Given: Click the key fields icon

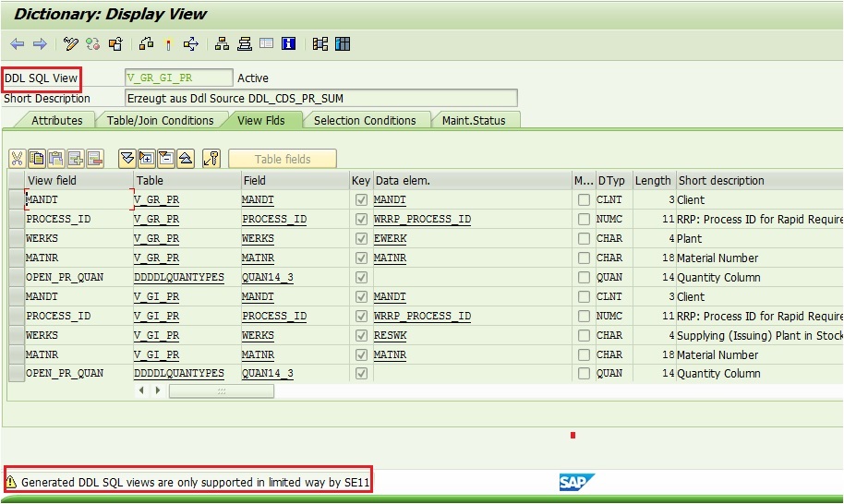Looking at the screenshot, I should tap(211, 159).
